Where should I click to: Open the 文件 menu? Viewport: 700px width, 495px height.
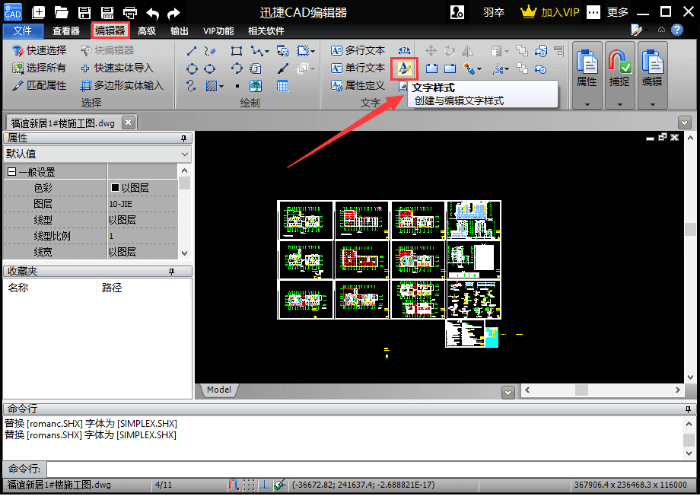(x=23, y=31)
